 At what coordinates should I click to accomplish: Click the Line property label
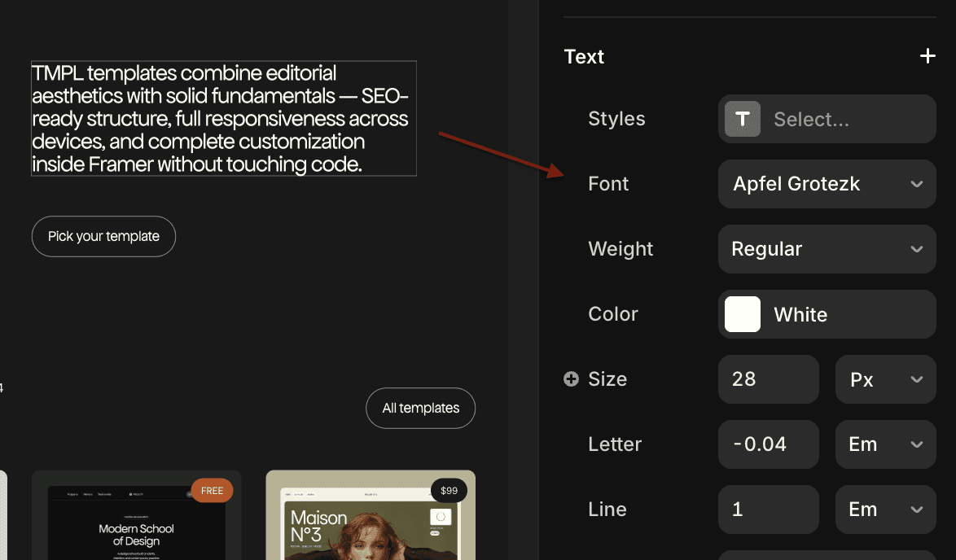[607, 510]
